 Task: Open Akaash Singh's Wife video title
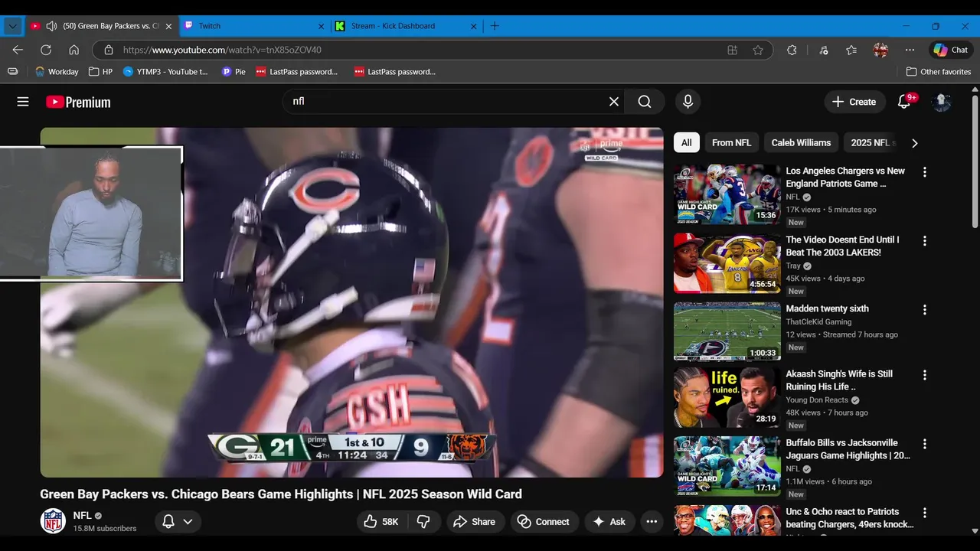(839, 380)
